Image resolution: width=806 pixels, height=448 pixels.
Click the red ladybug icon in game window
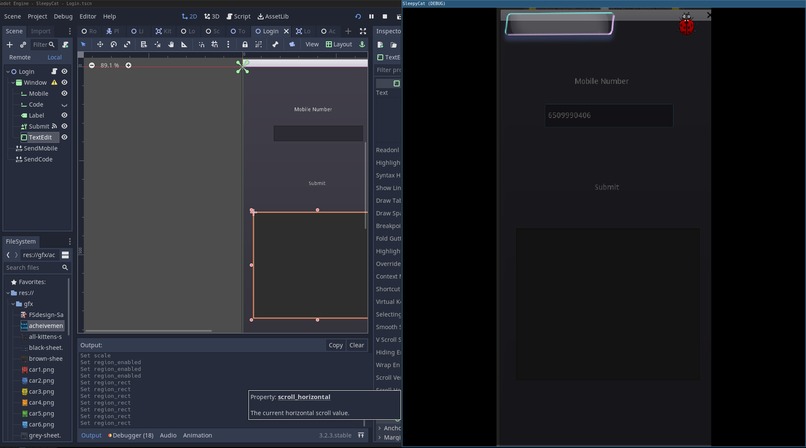686,24
